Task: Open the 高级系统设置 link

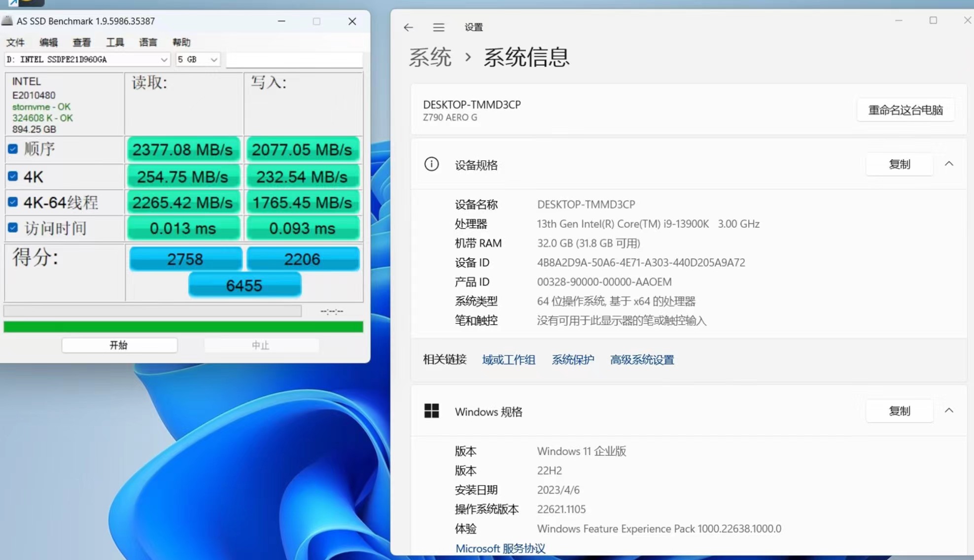Action: pyautogui.click(x=642, y=360)
